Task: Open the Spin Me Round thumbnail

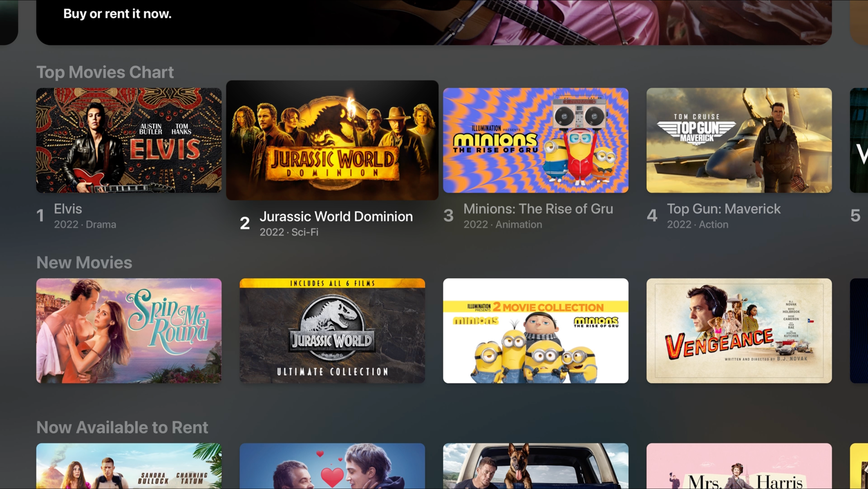Action: [x=129, y=331]
